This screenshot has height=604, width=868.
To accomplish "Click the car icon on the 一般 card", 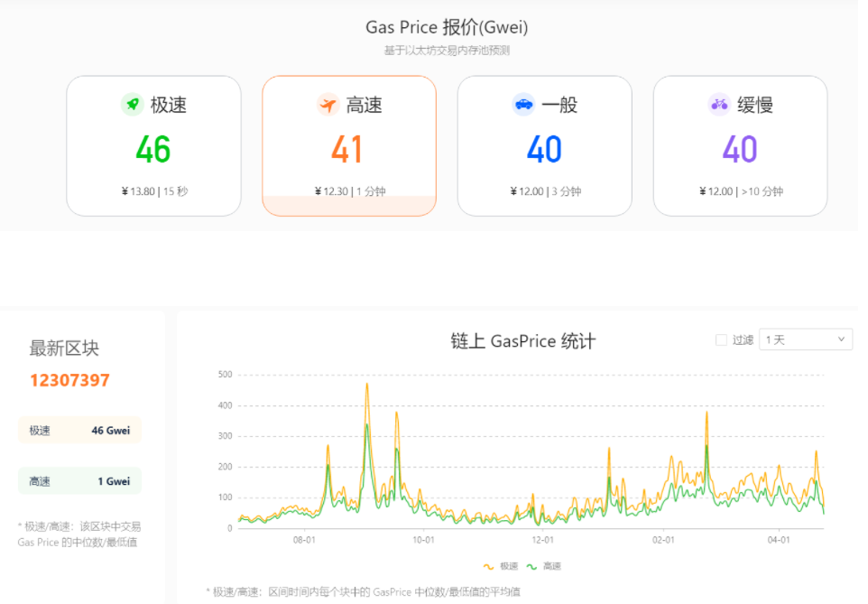I will 522,104.
